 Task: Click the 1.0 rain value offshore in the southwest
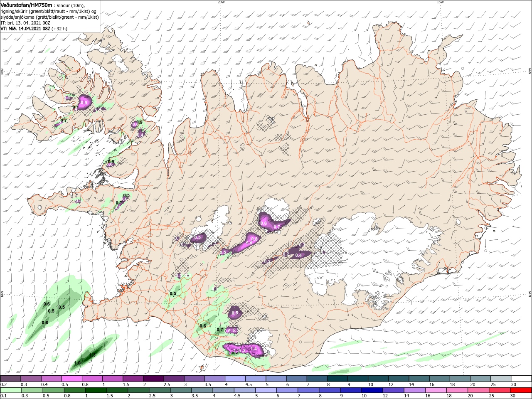(x=77, y=363)
